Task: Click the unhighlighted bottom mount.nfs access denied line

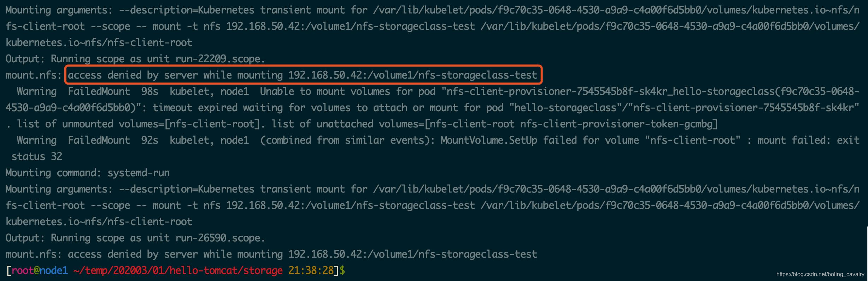Action: (x=271, y=254)
